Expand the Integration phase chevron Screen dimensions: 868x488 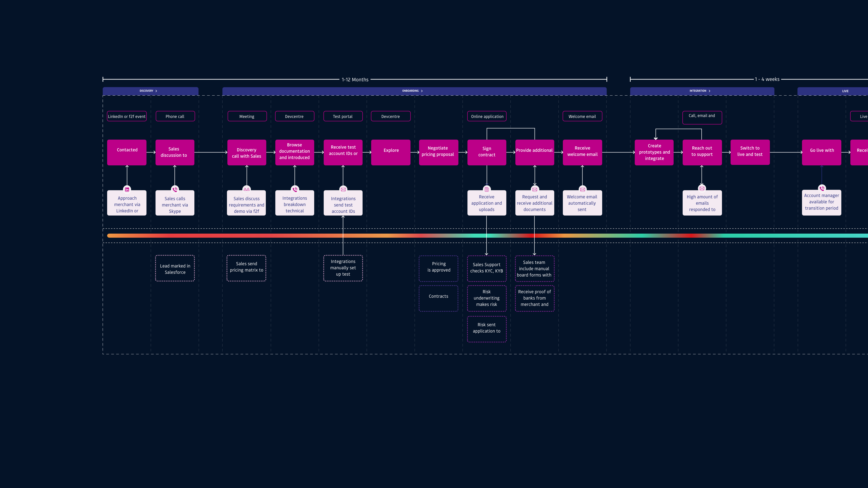[709, 91]
